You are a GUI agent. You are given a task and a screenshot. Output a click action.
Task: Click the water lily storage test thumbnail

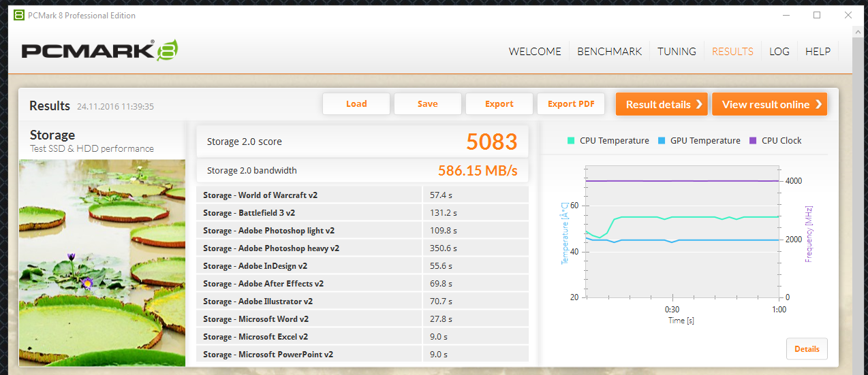pos(102,263)
